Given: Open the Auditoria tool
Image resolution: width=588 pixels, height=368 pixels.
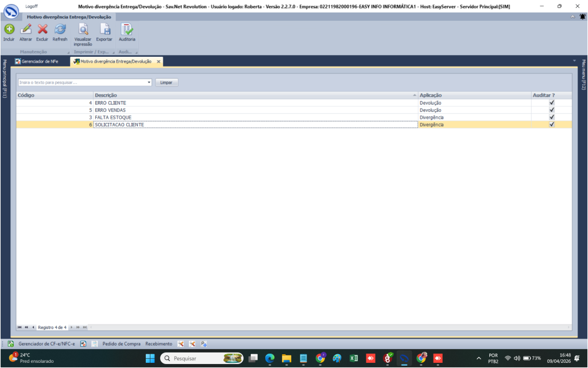Looking at the screenshot, I should [127, 30].
